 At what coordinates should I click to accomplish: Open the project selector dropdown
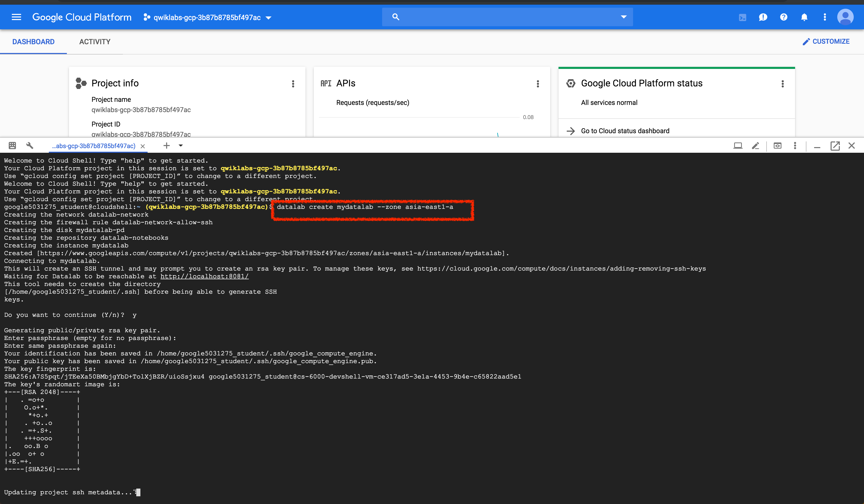click(x=269, y=17)
